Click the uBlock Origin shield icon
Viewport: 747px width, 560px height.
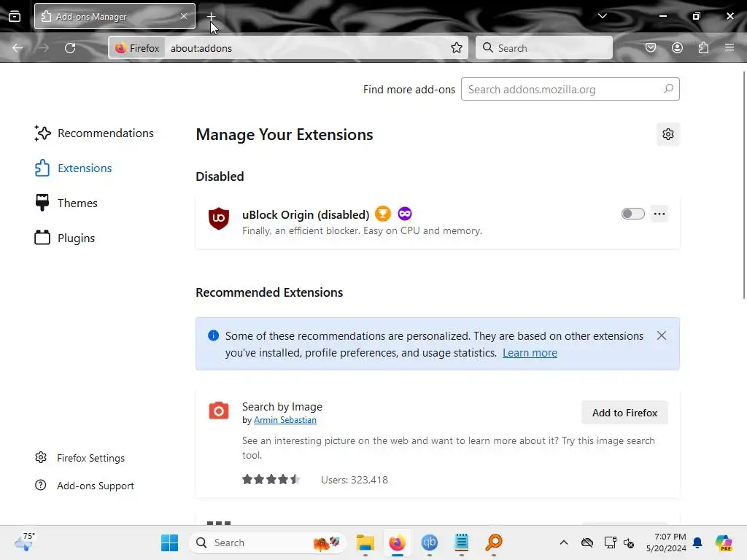[x=219, y=219]
